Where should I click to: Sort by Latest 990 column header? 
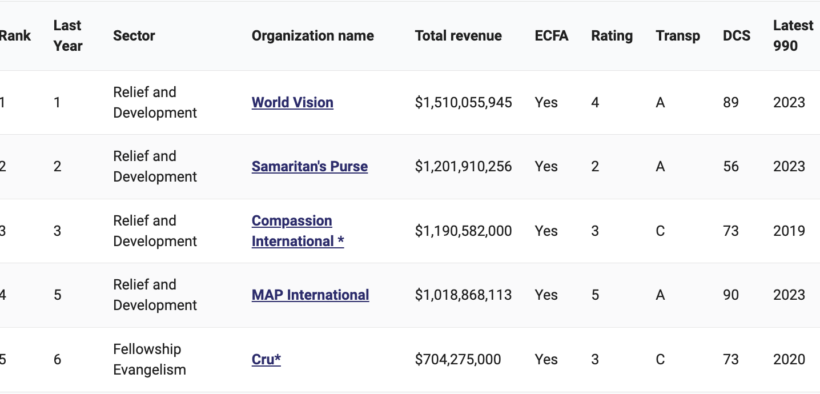793,36
